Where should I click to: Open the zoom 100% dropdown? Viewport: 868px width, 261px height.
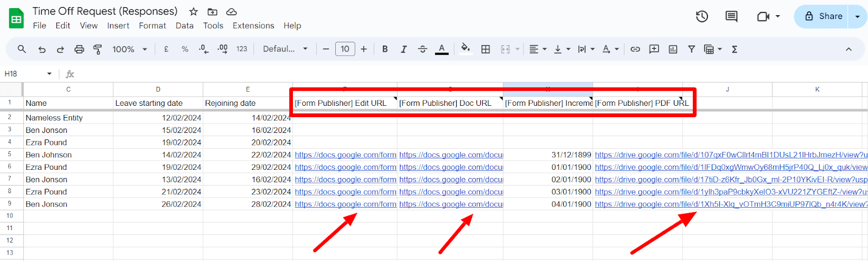(130, 49)
